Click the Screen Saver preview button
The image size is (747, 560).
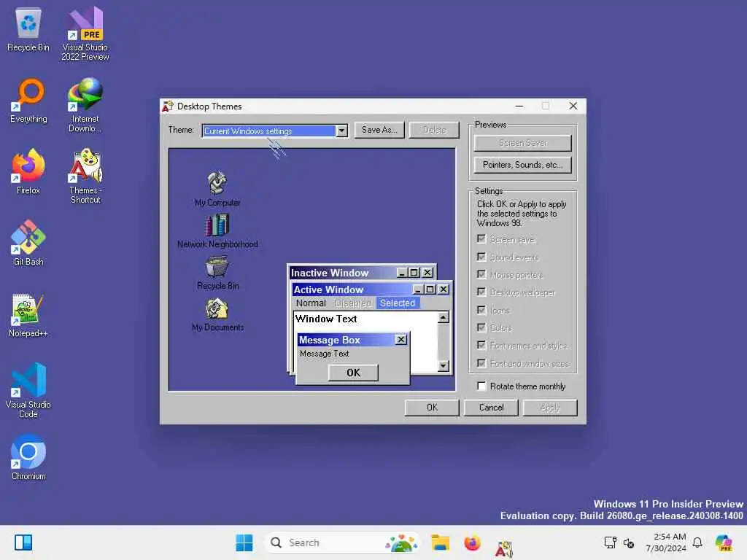tap(522, 143)
